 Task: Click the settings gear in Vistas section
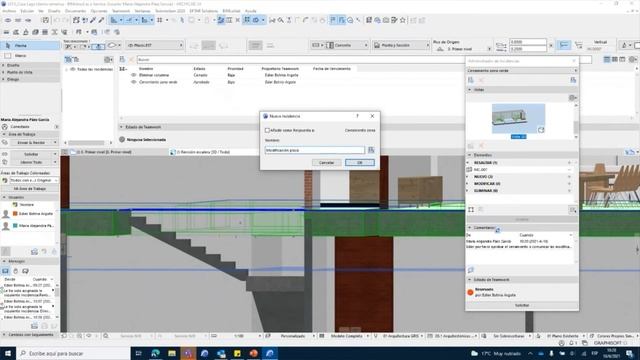point(572,98)
